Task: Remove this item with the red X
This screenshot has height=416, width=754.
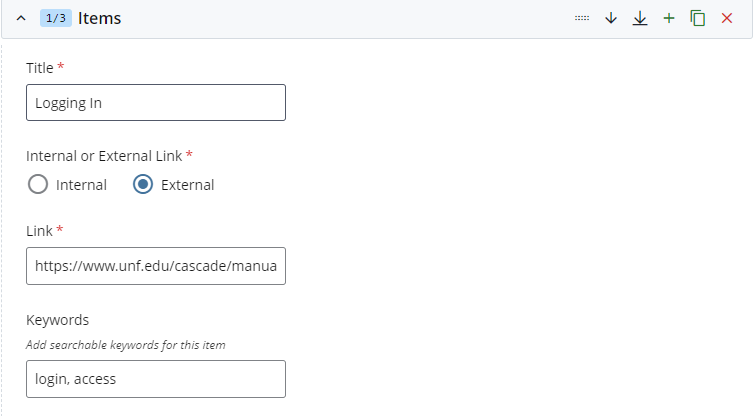Action: coord(727,19)
